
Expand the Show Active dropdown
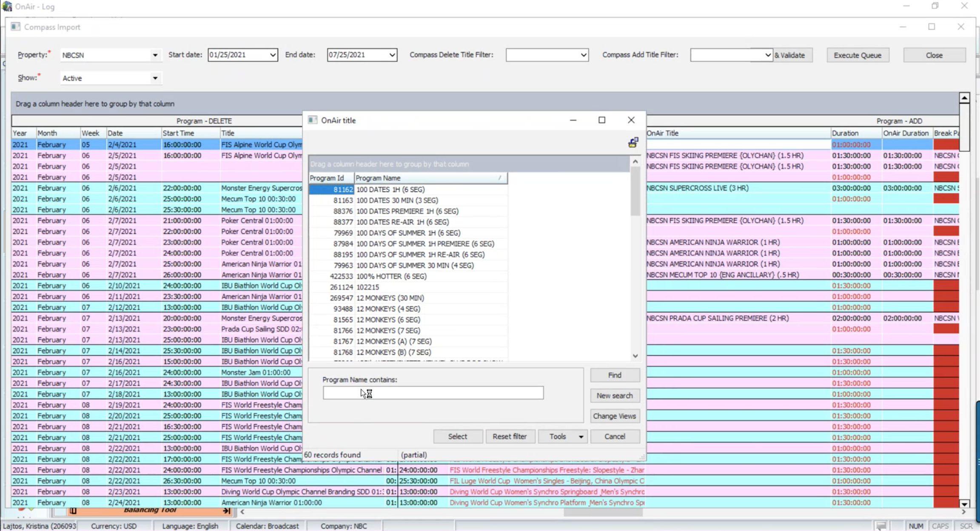pos(155,78)
